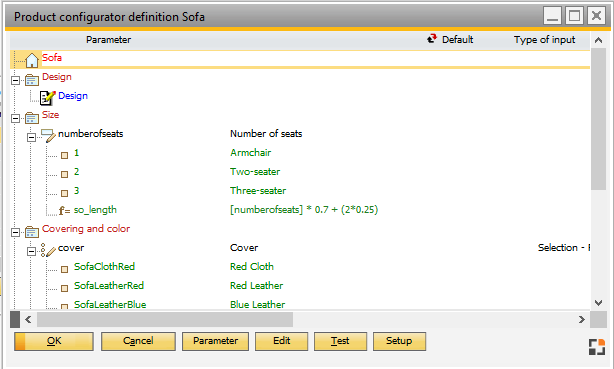Click the horizontal scrollbar thumb

click(165, 320)
